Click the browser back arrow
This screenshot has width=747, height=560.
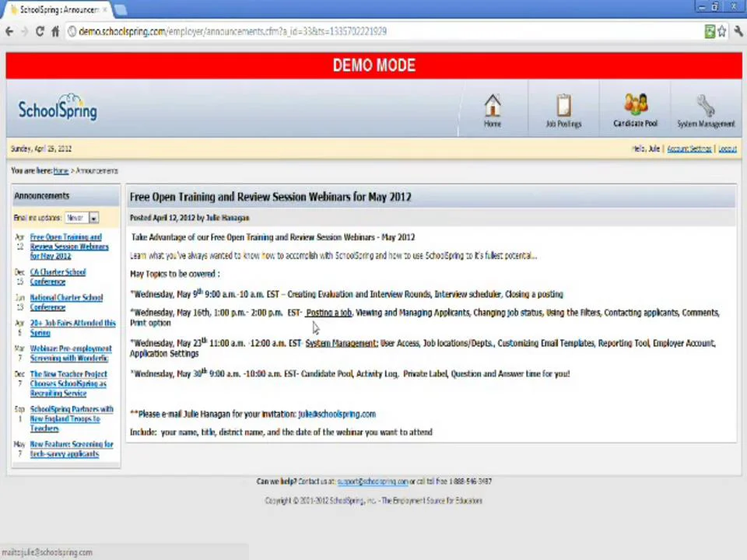pos(9,31)
